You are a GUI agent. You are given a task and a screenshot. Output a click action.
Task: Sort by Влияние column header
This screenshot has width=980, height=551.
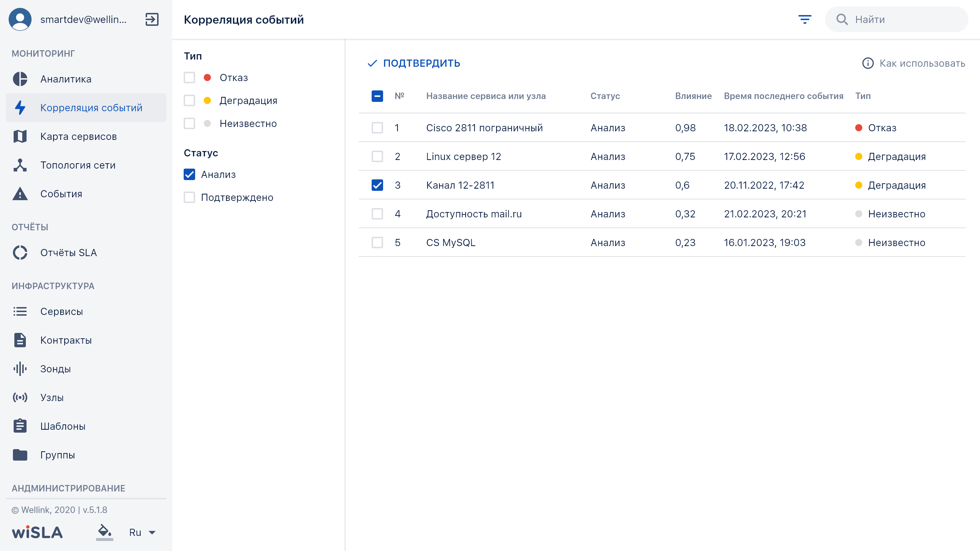(693, 96)
